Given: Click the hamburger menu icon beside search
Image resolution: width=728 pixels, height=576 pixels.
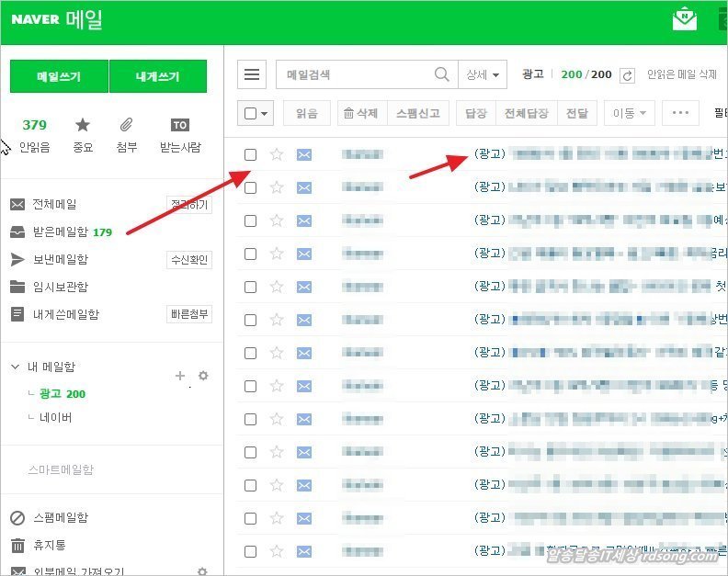Looking at the screenshot, I should point(251,74).
